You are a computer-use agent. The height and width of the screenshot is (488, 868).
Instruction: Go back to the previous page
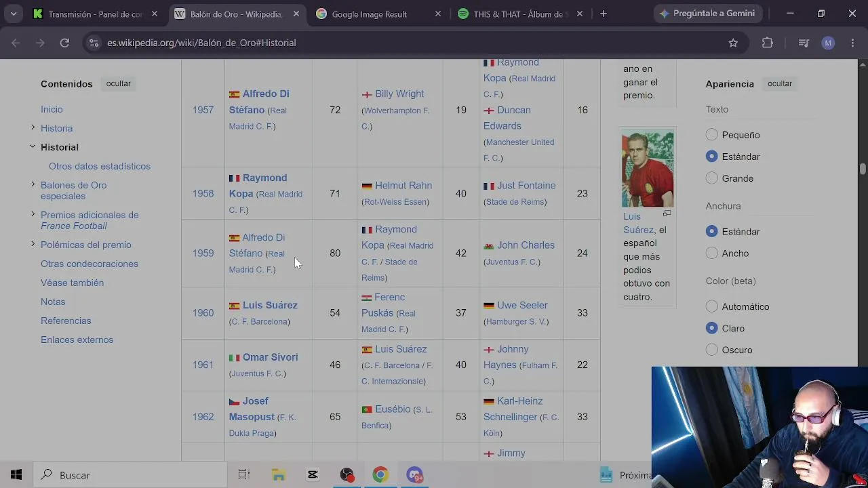(x=16, y=43)
